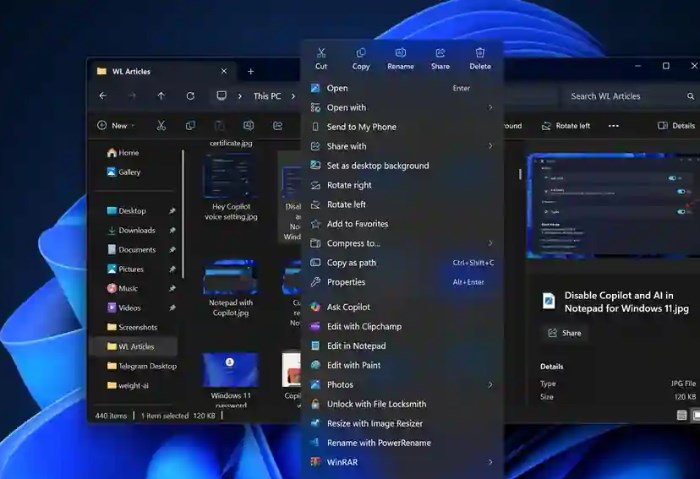The height and width of the screenshot is (479, 700).
Task: Click the Copy icon atop context menu
Action: (x=361, y=57)
